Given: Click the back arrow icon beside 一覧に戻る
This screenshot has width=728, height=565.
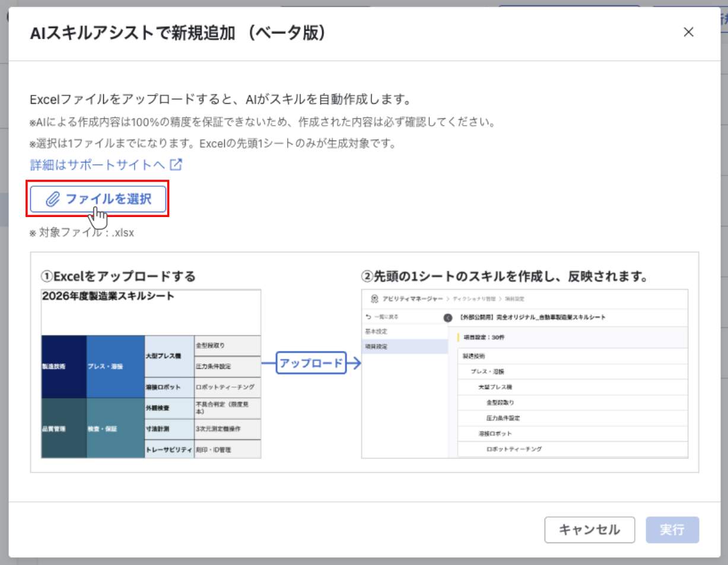Looking at the screenshot, I should [x=368, y=317].
